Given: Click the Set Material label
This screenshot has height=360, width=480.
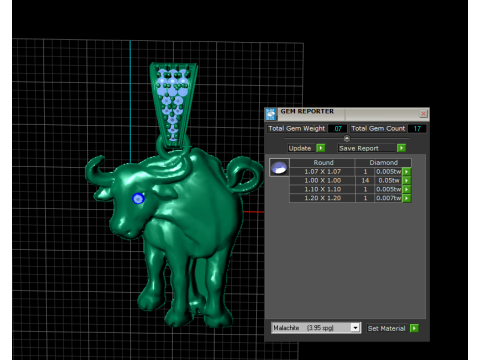Looking at the screenshot, I should (386, 328).
